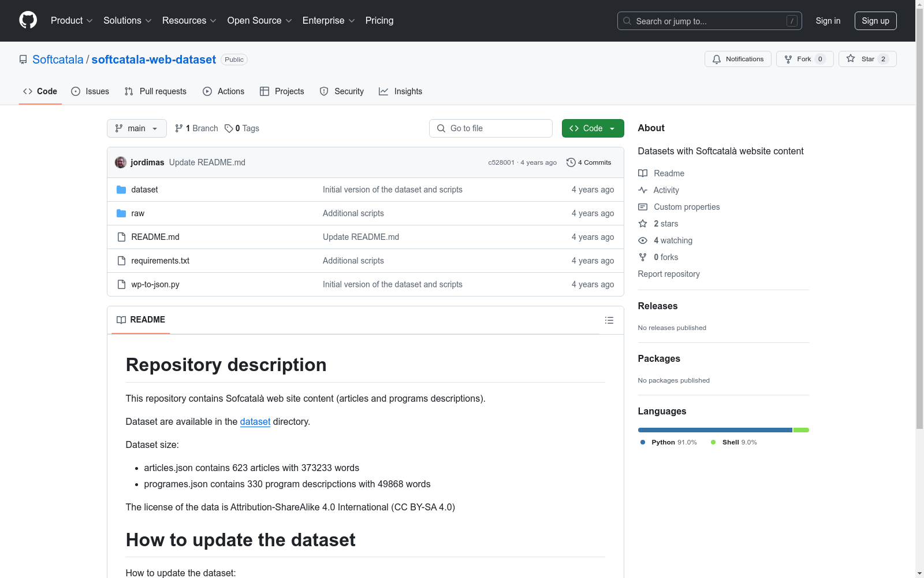The image size is (924, 578).
Task: Click the Go to file magnifier icon
Action: [441, 128]
